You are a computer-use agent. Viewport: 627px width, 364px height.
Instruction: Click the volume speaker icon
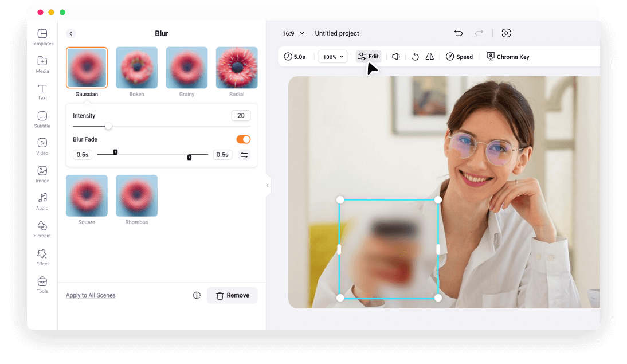pos(396,57)
